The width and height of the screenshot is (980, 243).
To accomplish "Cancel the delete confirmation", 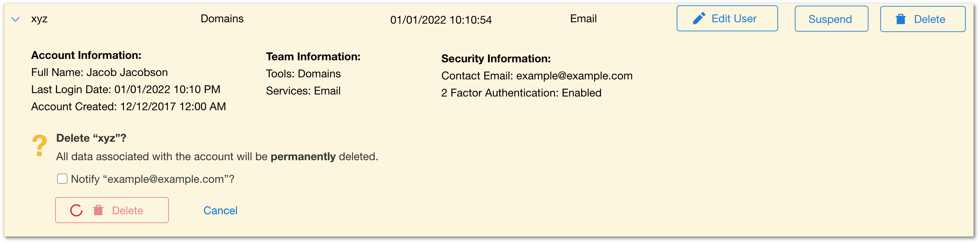I will coord(220,210).
